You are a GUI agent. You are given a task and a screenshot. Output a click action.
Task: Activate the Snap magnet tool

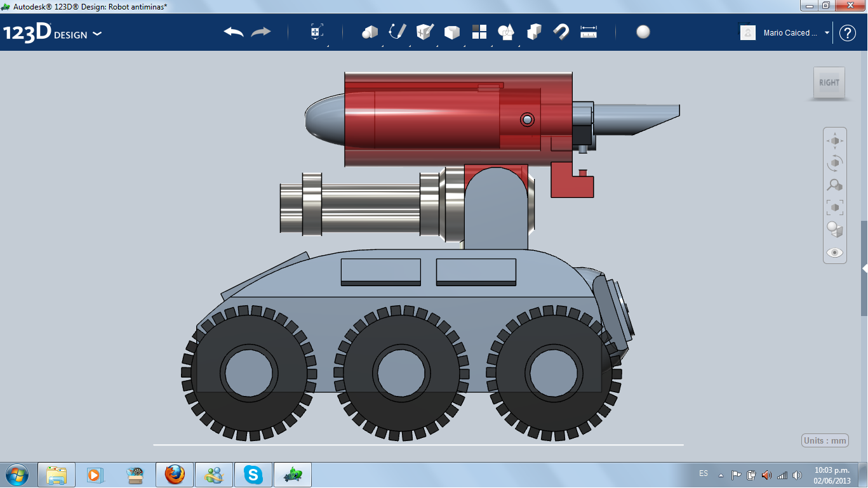pos(561,32)
